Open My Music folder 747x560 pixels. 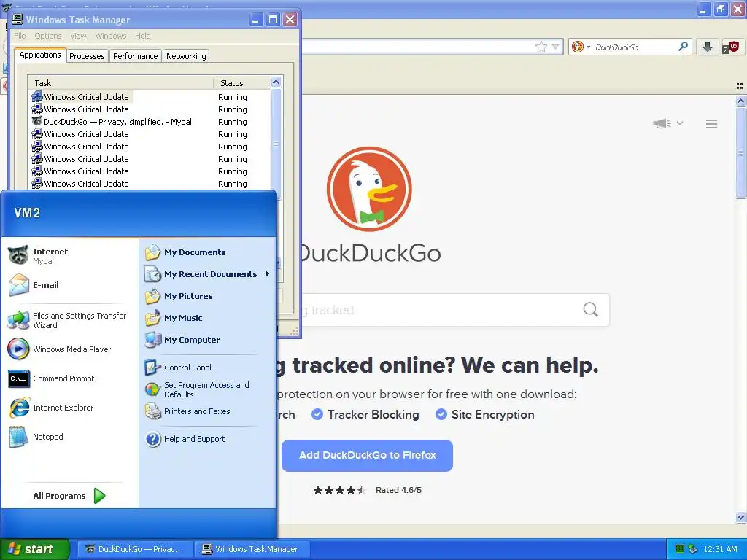pos(174,318)
